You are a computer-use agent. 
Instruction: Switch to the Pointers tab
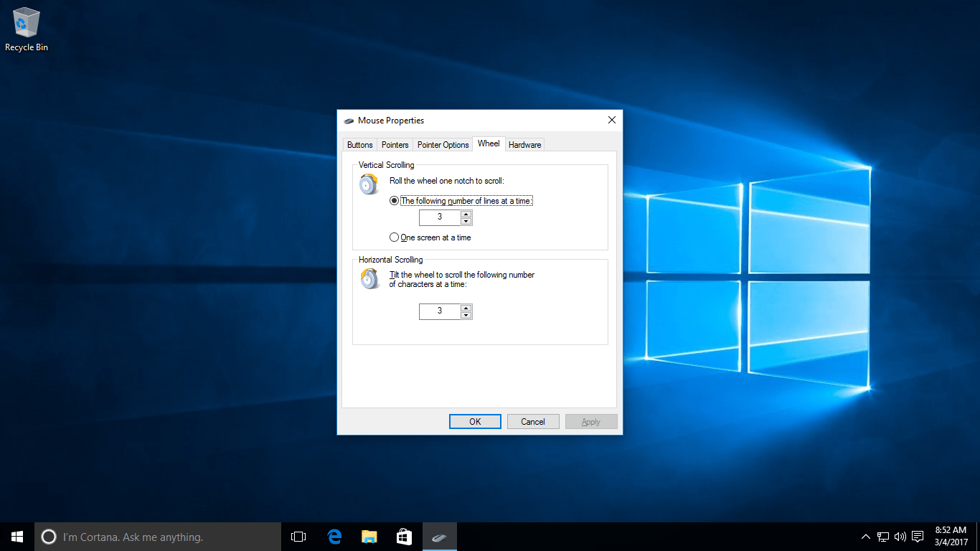click(395, 144)
